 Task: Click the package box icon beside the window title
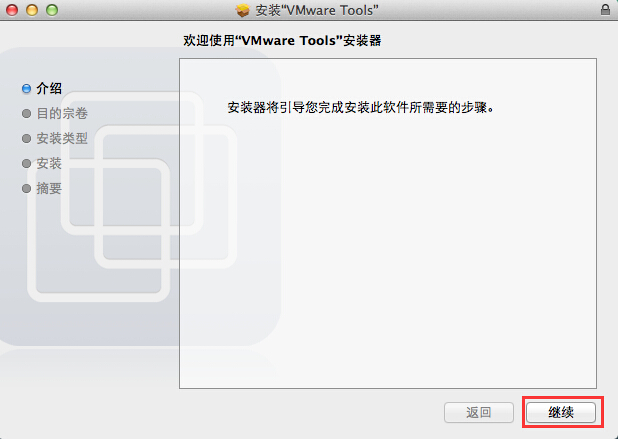(242, 10)
